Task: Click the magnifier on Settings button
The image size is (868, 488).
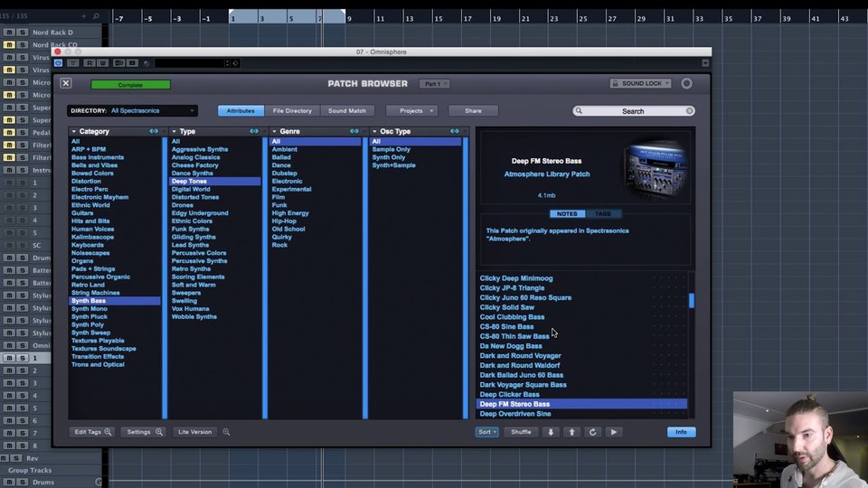Action: tap(159, 432)
